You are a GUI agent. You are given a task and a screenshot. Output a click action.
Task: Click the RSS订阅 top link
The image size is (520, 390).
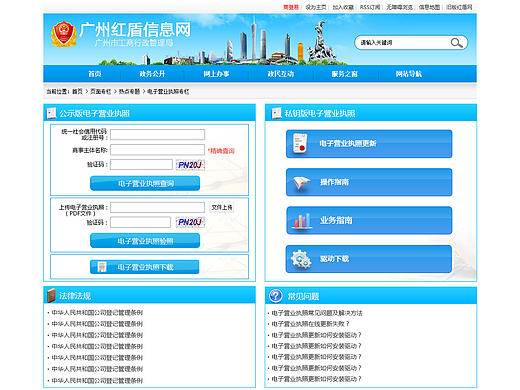click(x=370, y=7)
